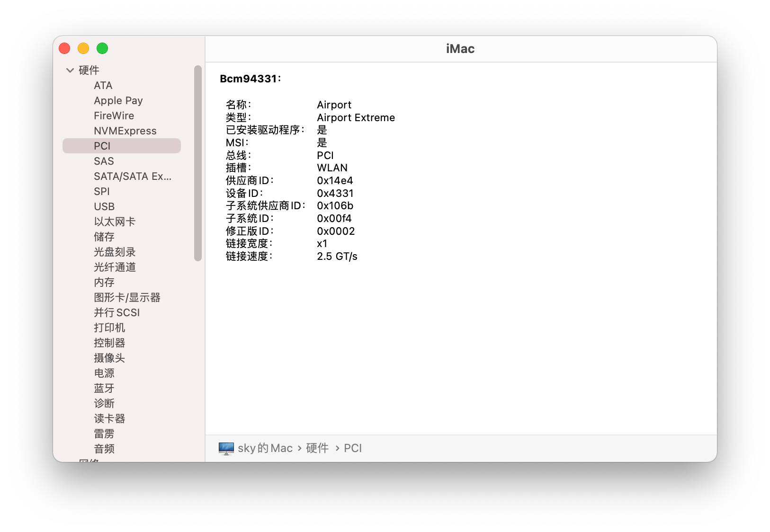The height and width of the screenshot is (532, 770).
Task: Collapse the 硬件 section chevron
Action: click(x=70, y=71)
